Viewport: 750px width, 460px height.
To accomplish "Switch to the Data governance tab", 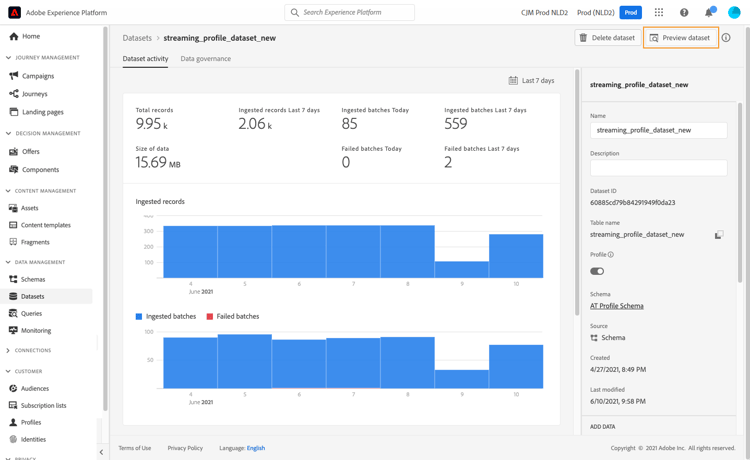I will 206,59.
